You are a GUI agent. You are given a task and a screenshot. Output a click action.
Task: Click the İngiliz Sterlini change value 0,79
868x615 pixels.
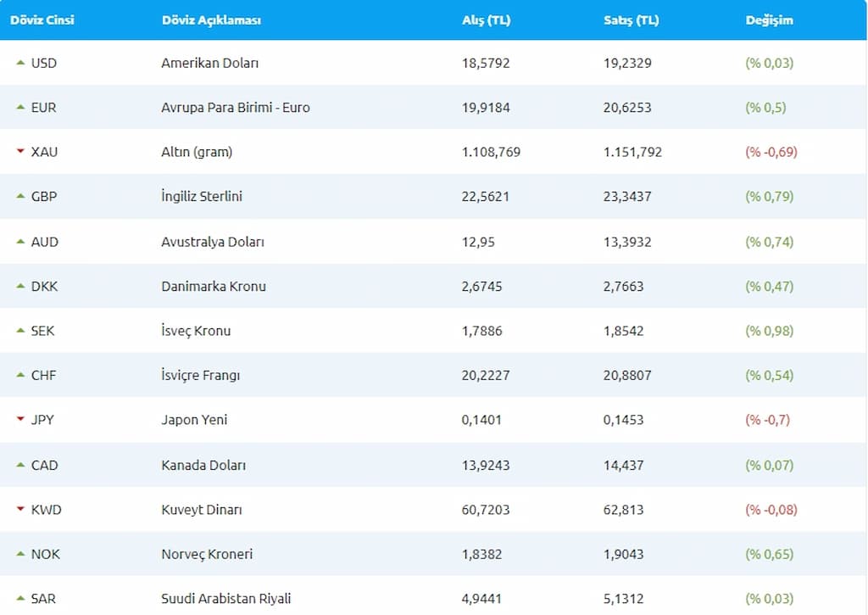click(x=769, y=196)
